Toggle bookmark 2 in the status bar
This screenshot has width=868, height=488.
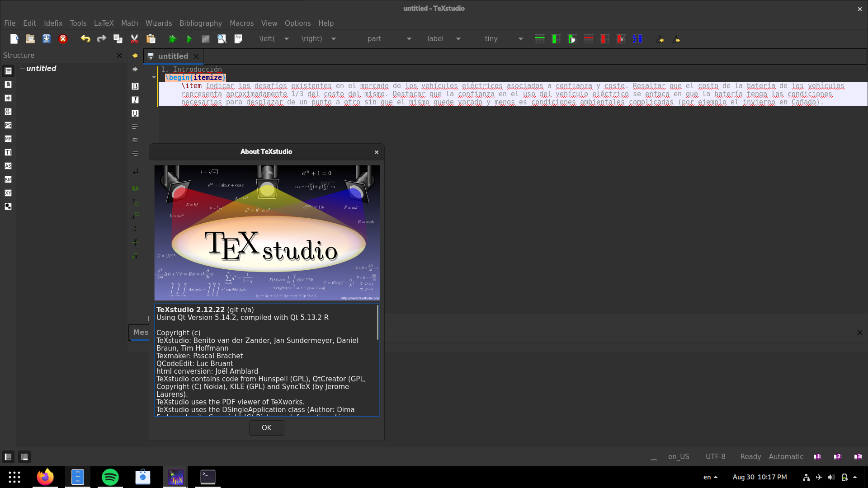838,457
